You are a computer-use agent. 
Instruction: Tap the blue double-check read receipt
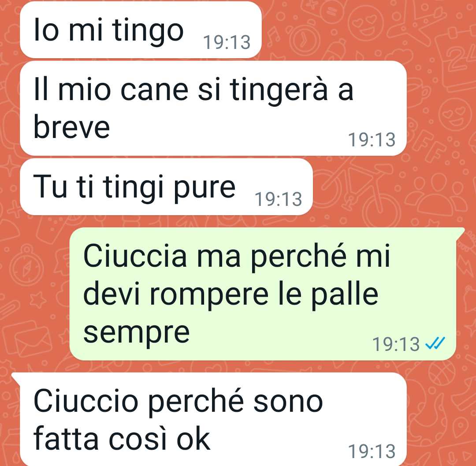pos(435,343)
